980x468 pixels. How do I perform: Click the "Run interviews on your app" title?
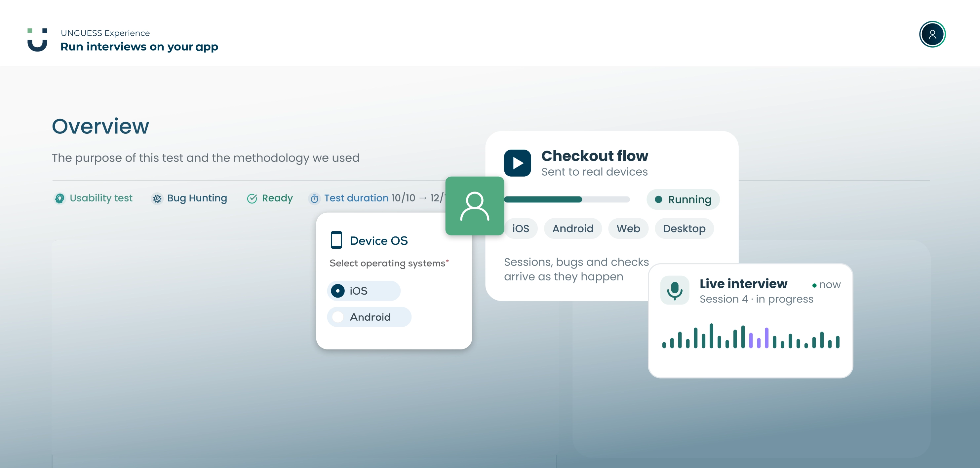click(x=139, y=47)
